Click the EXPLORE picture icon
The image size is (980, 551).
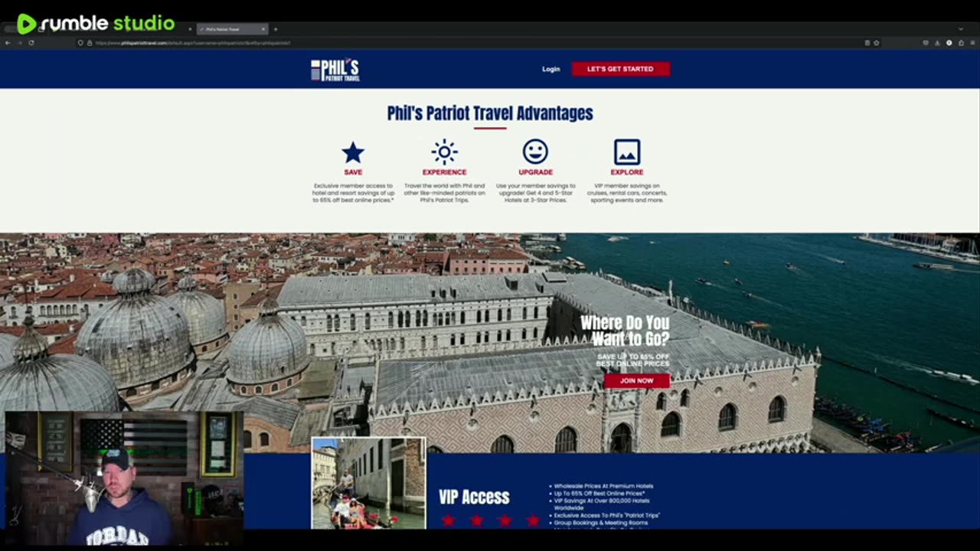626,152
